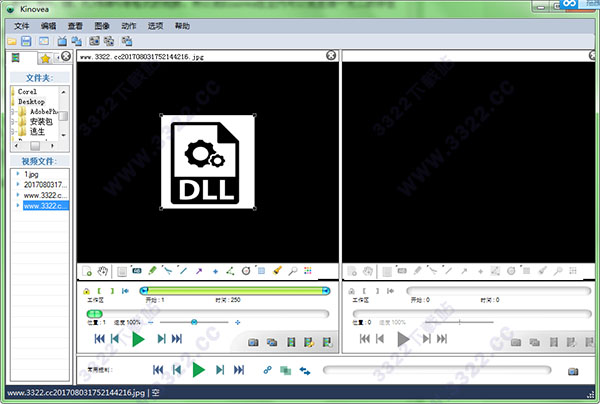600x404 pixels.
Task: Select the green pencil drawing tool
Action: click(x=152, y=271)
